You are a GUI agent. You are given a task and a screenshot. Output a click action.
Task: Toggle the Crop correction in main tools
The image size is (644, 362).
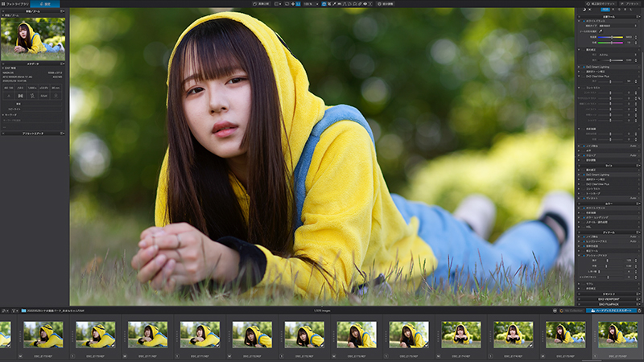click(x=584, y=155)
